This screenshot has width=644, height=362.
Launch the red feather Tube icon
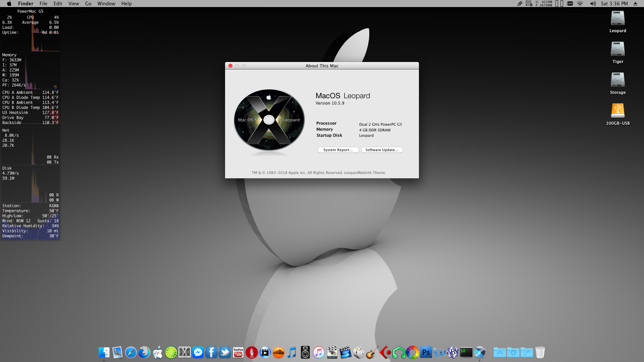pyautogui.click(x=252, y=352)
